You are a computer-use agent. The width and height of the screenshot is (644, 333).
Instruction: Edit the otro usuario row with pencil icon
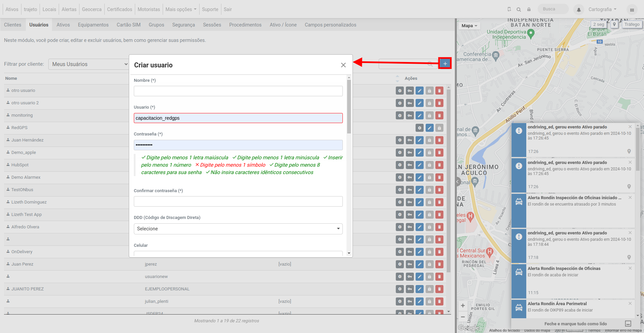coord(419,91)
